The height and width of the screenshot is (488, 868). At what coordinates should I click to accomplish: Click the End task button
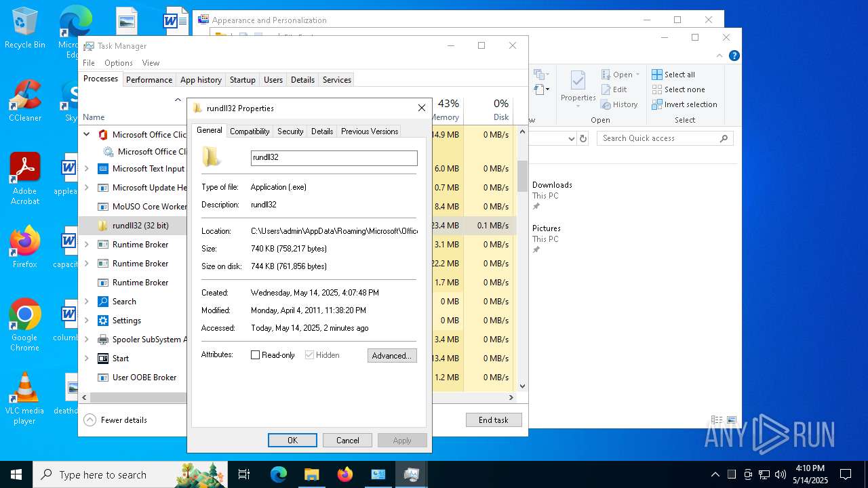[x=494, y=420]
